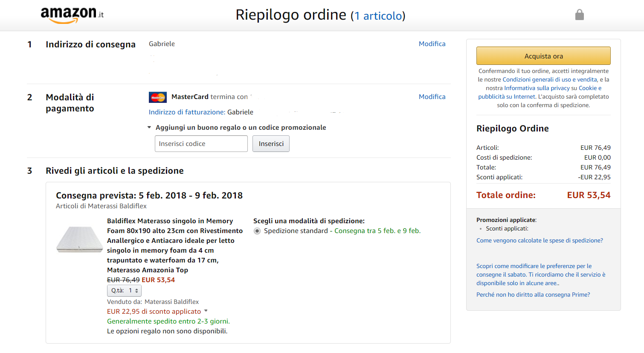Click the Inserisci codice text field
This screenshot has width=644, height=353.
click(201, 144)
